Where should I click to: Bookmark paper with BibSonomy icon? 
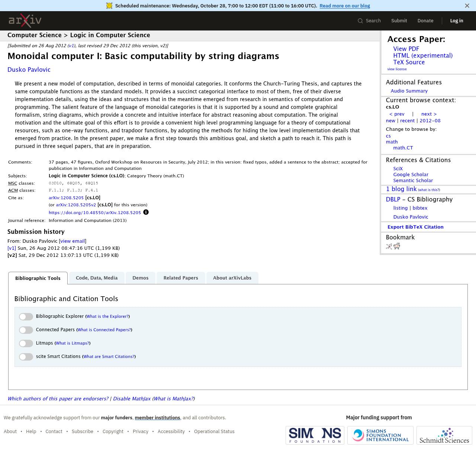pos(389,246)
